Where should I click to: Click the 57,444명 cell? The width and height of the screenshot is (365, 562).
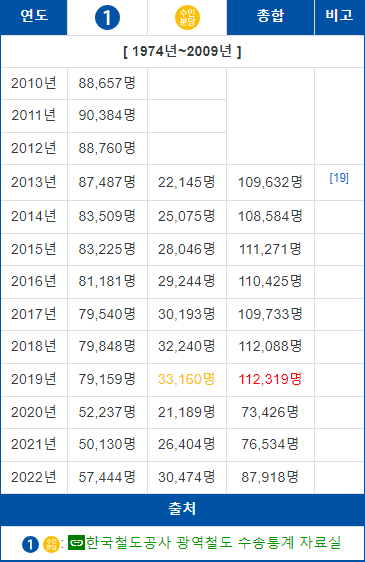click(107, 477)
